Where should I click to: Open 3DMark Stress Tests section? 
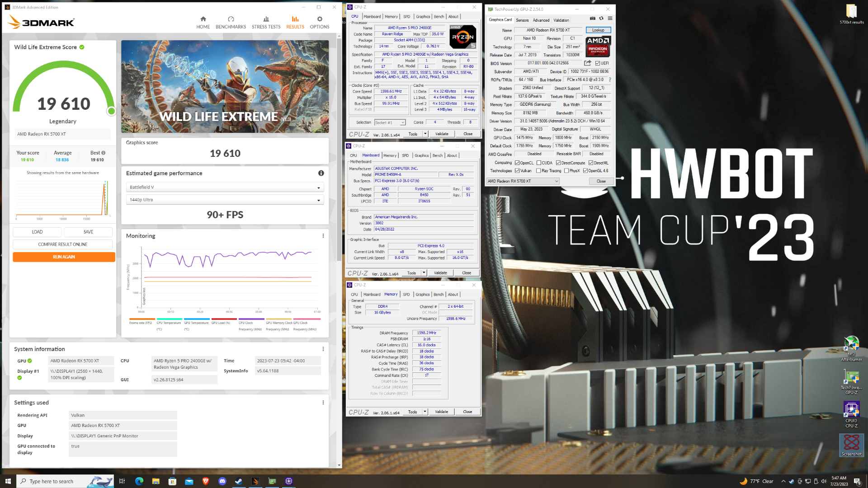pos(266,23)
